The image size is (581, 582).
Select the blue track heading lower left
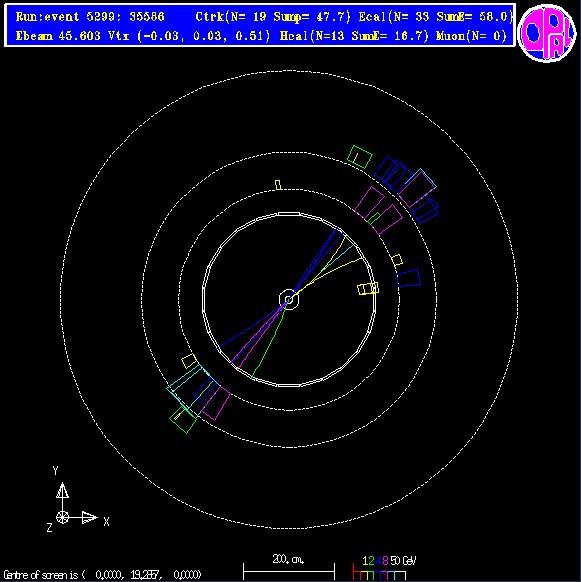coord(252,324)
